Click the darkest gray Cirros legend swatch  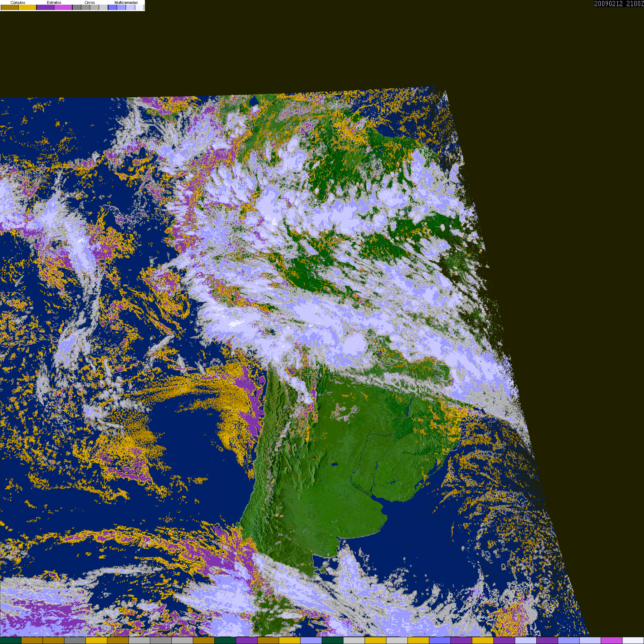(x=77, y=7)
